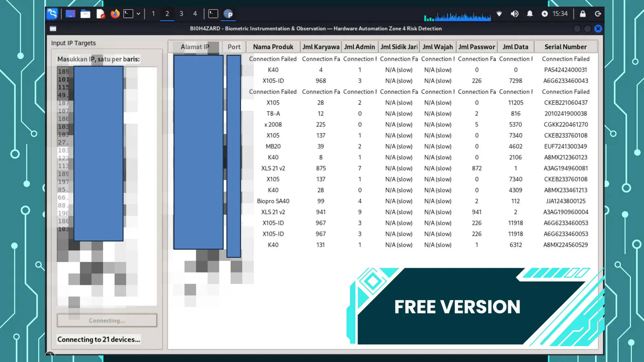The width and height of the screenshot is (644, 362).
Task: Sort by the Nama Produk column header
Action: click(x=273, y=47)
